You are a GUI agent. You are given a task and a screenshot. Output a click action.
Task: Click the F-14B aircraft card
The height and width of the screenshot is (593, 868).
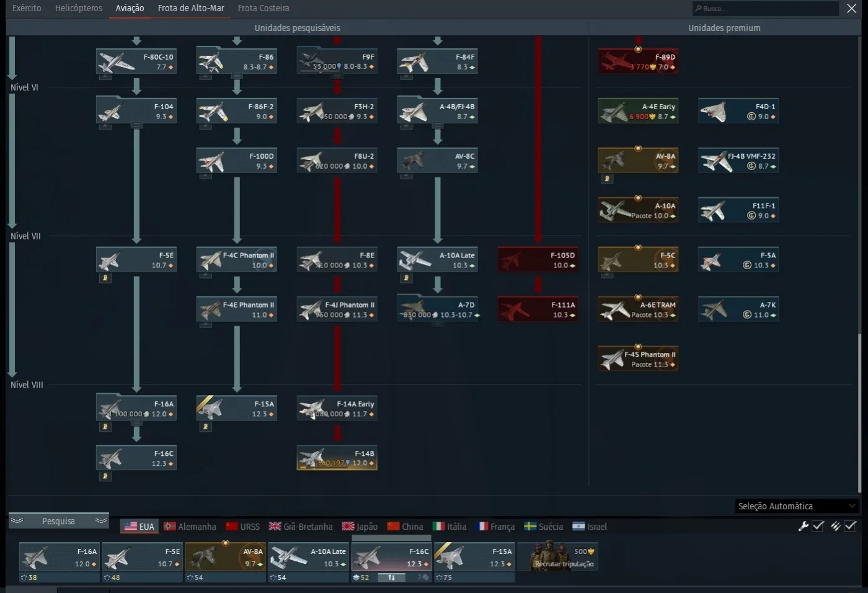(337, 458)
